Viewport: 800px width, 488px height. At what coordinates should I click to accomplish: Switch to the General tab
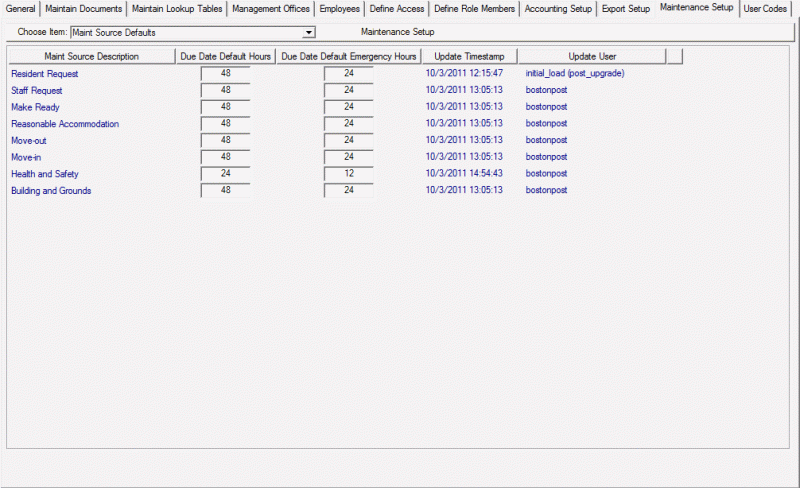(20, 9)
